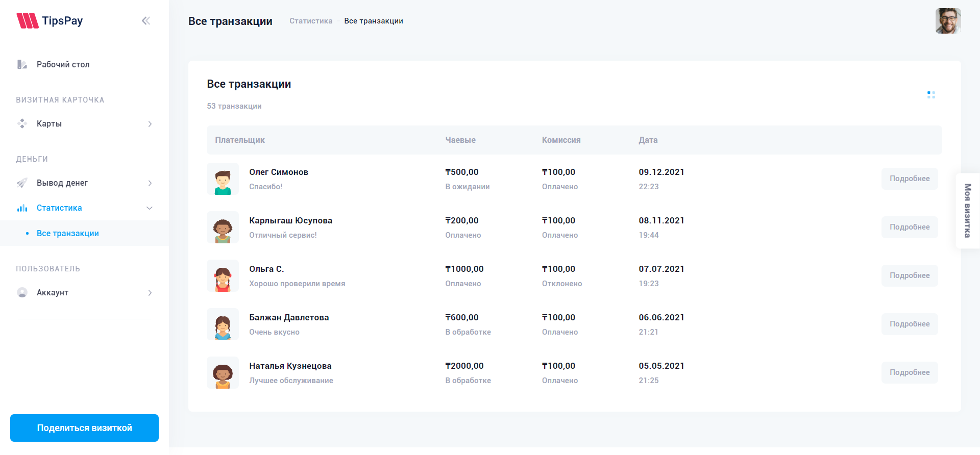Click the ₸2000,00 tip amount

[x=464, y=366]
